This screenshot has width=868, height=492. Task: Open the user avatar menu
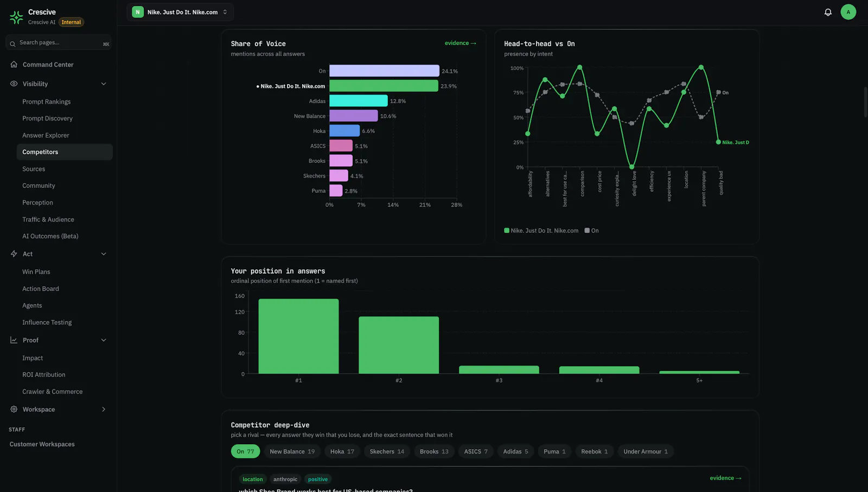848,12
